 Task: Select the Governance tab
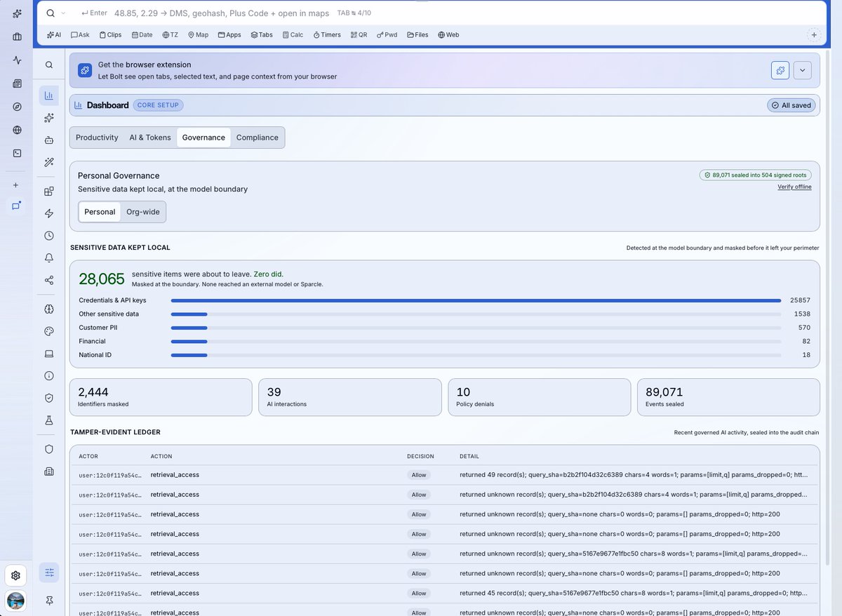point(203,138)
